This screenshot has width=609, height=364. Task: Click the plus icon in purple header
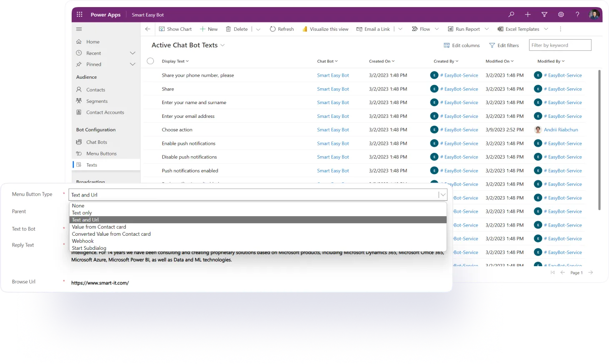pos(528,15)
